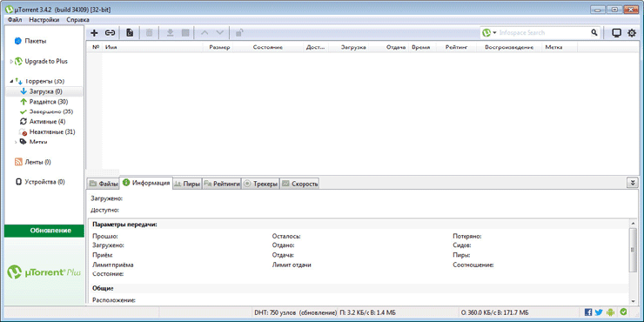Sort by Метка column header
The image size is (644, 322).
point(560,47)
